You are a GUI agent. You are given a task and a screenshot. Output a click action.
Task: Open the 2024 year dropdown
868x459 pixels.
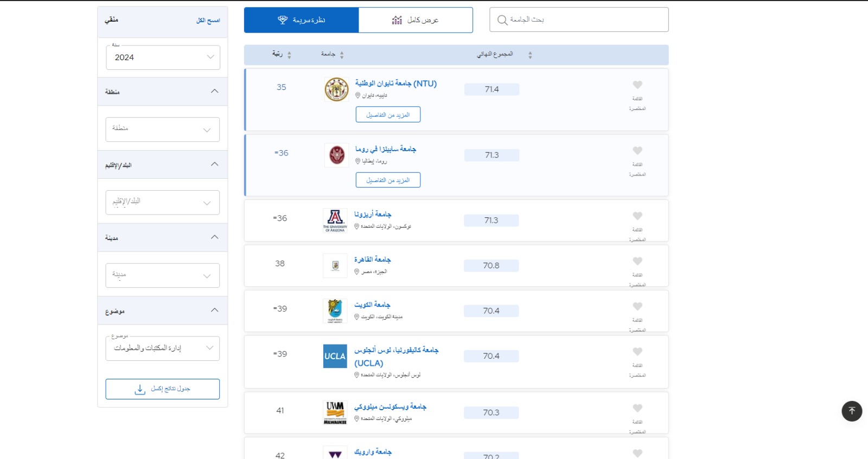(x=163, y=57)
